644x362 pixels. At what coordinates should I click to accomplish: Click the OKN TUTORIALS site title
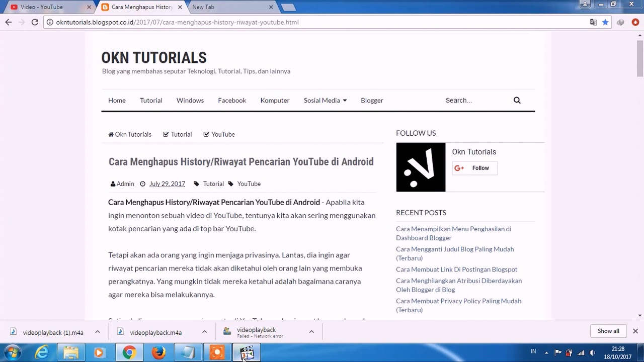pyautogui.click(x=154, y=57)
